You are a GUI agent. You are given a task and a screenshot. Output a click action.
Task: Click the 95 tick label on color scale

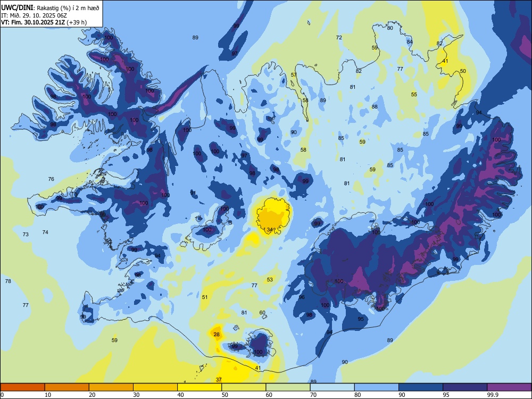446,395
